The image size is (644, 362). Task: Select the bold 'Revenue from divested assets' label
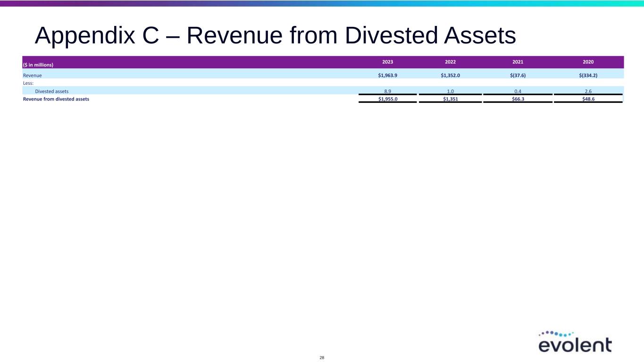(x=56, y=99)
